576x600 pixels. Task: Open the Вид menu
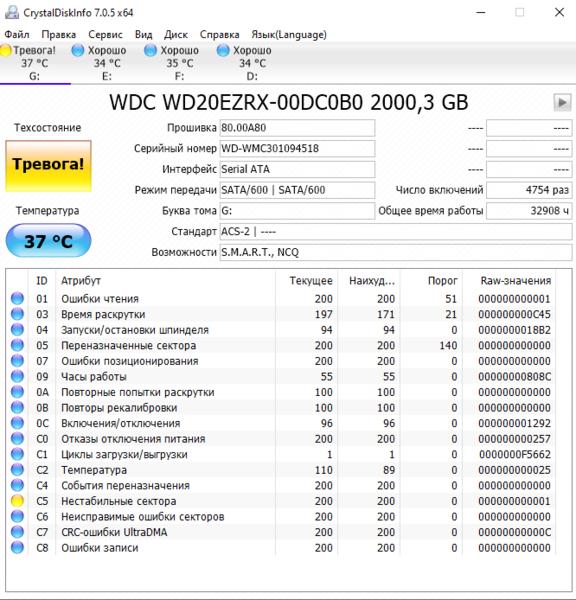(x=144, y=35)
